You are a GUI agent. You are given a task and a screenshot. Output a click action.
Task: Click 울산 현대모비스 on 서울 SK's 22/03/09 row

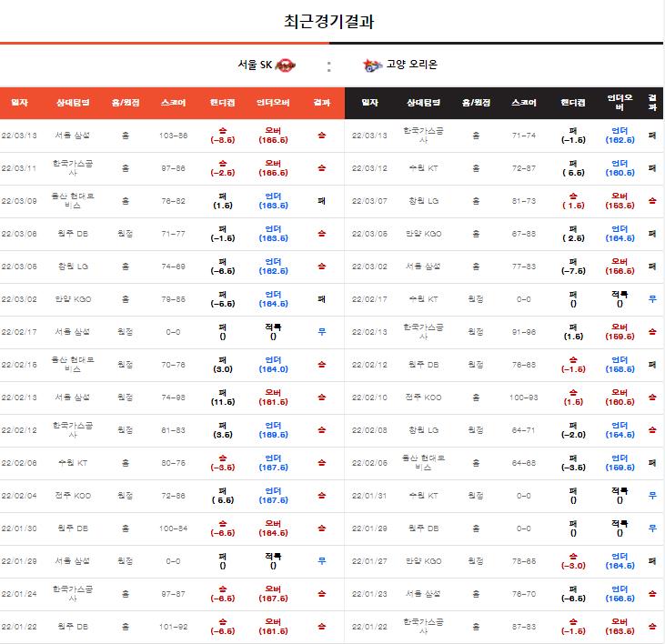(73, 201)
